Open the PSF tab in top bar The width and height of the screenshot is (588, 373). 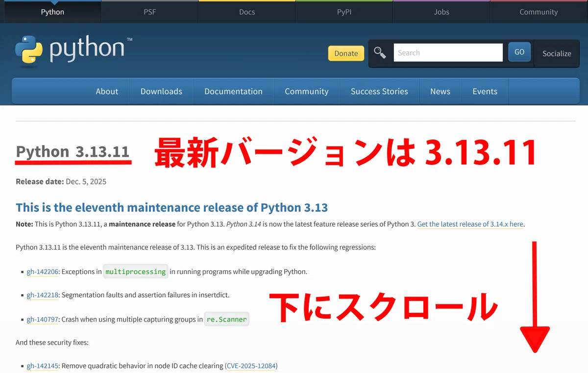tap(149, 12)
